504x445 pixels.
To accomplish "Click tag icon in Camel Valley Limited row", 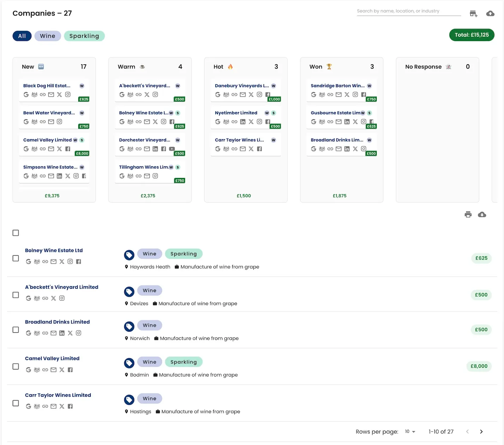I will (129, 363).
